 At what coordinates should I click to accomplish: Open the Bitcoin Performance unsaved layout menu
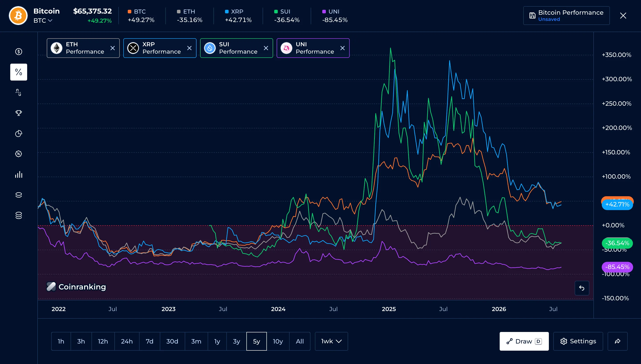point(566,16)
